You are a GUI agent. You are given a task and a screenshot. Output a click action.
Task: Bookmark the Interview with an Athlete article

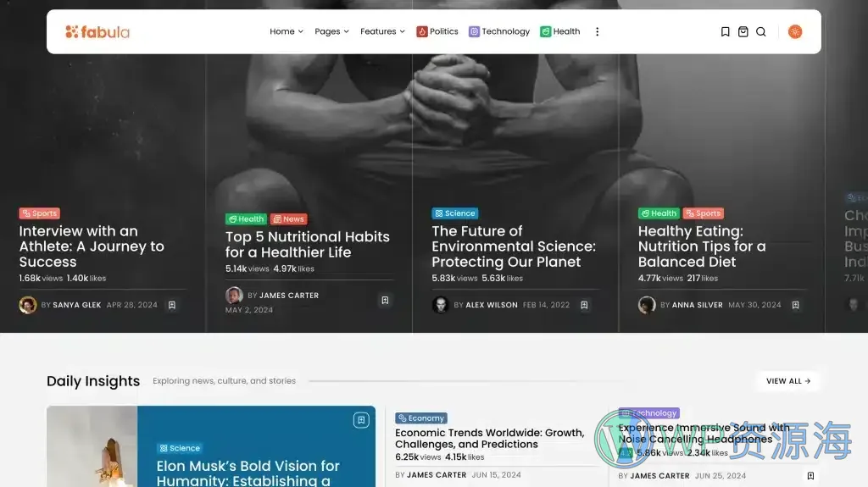click(x=171, y=305)
